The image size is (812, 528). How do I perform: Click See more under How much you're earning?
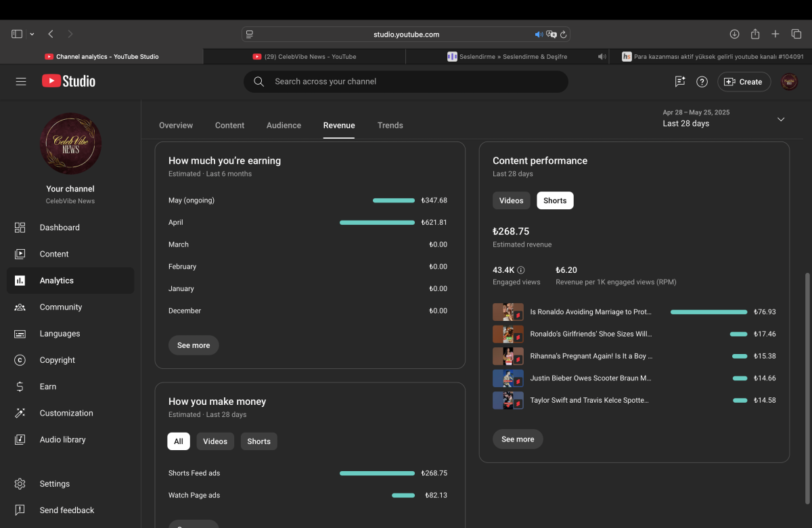coord(194,345)
